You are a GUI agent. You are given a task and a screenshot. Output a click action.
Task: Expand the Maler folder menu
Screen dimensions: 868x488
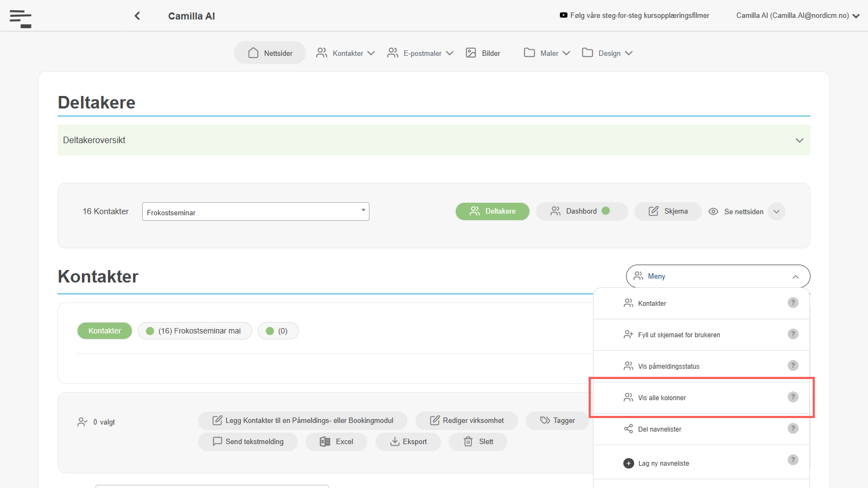[547, 53]
